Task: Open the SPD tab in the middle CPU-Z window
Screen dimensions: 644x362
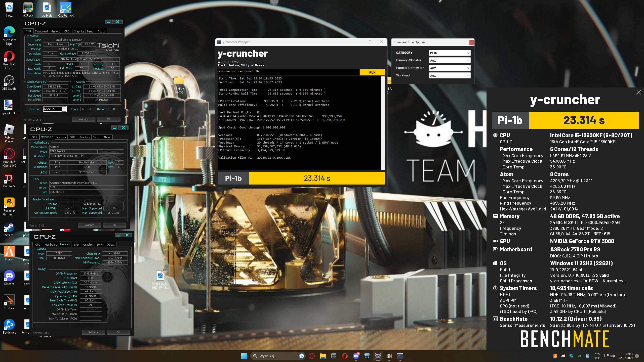Action: pos(72,137)
